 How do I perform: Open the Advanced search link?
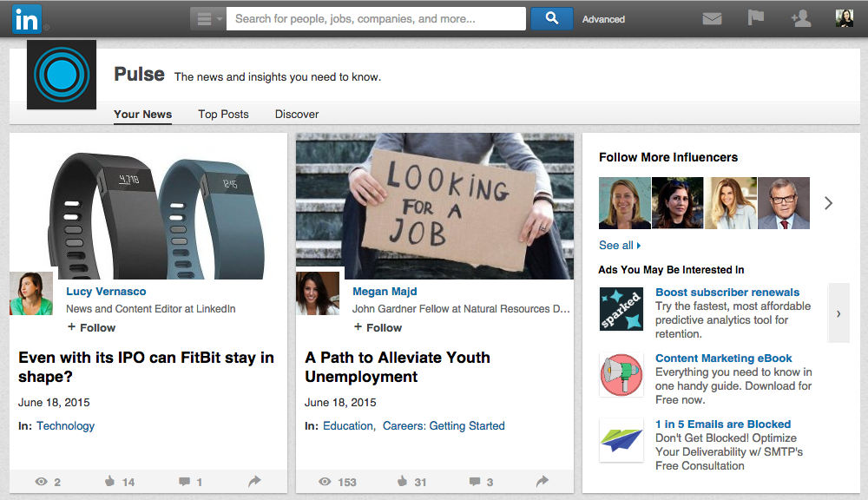click(603, 19)
